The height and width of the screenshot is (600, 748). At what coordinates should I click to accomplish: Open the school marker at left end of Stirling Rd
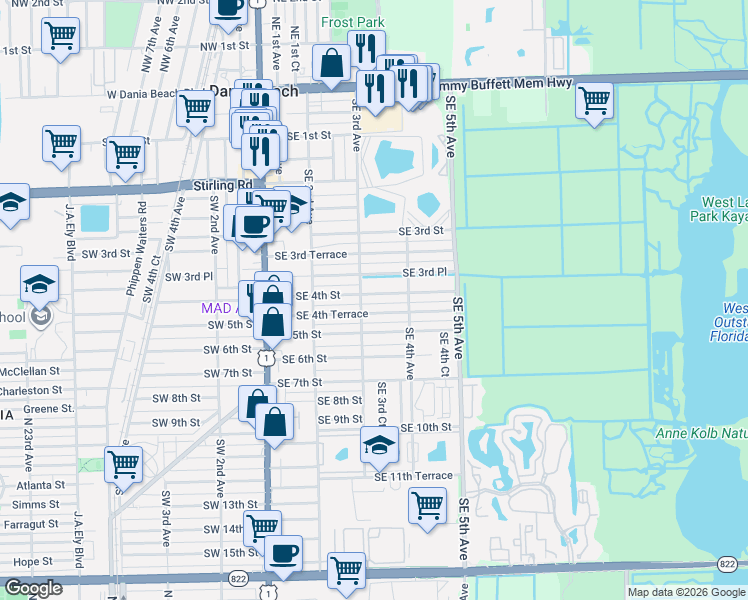click(x=11, y=204)
